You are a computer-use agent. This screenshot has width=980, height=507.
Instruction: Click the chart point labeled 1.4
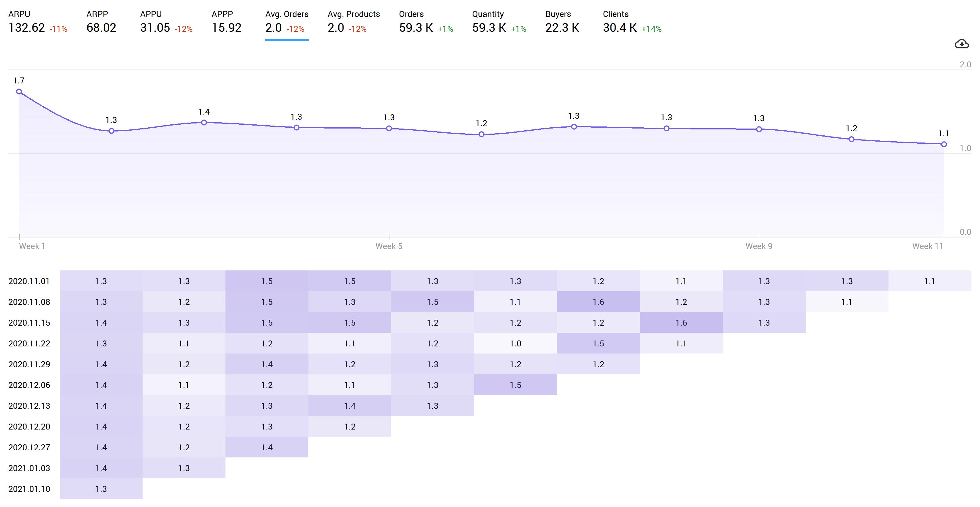pos(204,122)
